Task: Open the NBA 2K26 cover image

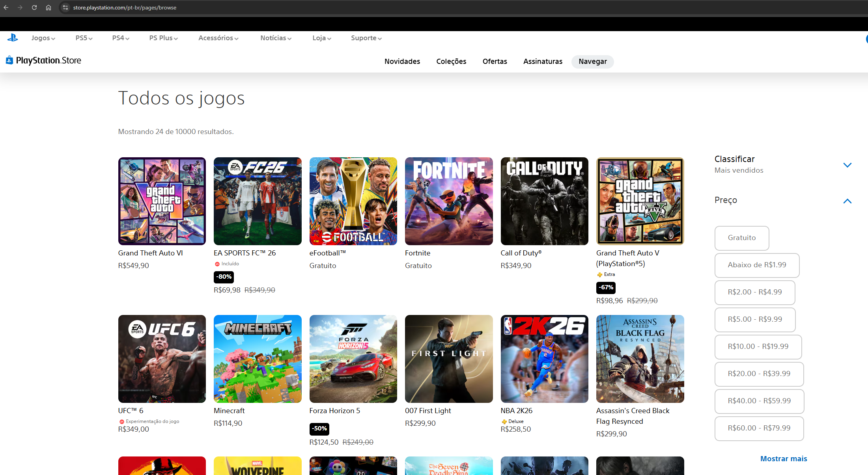Action: [545, 359]
